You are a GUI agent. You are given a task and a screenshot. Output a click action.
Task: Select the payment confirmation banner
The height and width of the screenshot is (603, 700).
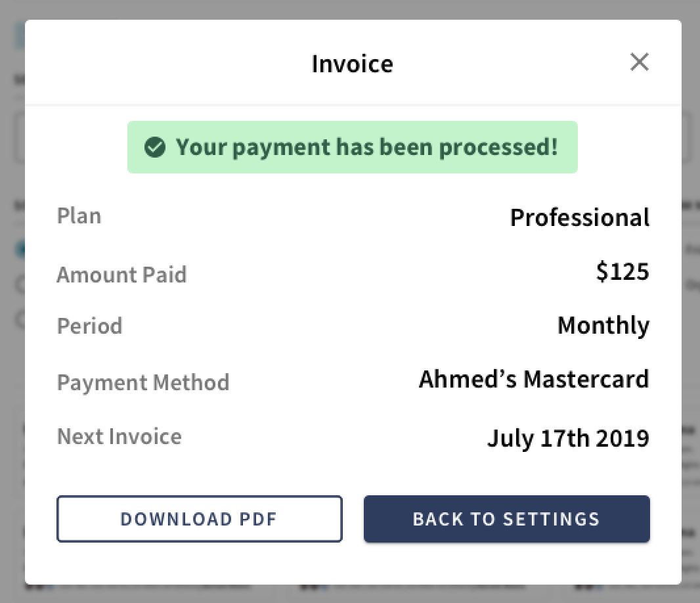tap(353, 147)
